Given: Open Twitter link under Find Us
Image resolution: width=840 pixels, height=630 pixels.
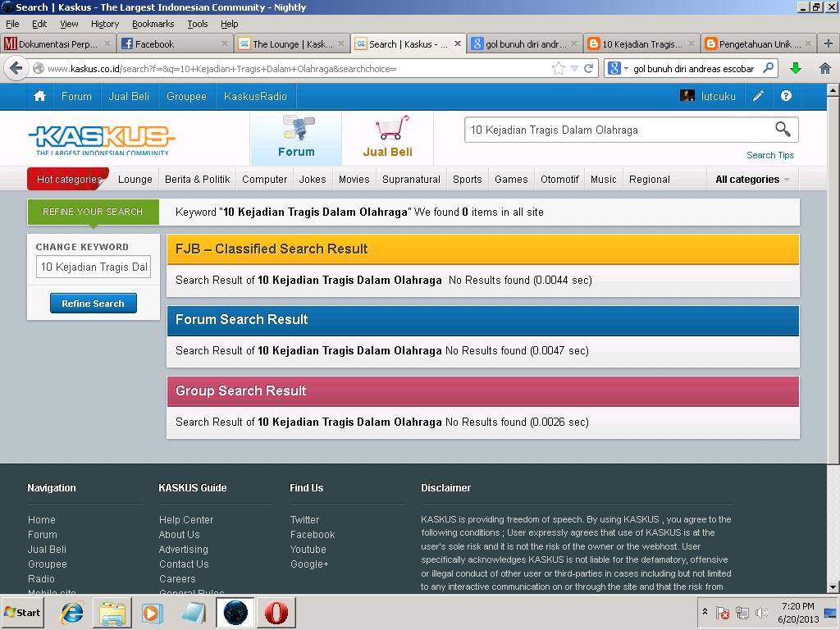Looking at the screenshot, I should coord(304,519).
